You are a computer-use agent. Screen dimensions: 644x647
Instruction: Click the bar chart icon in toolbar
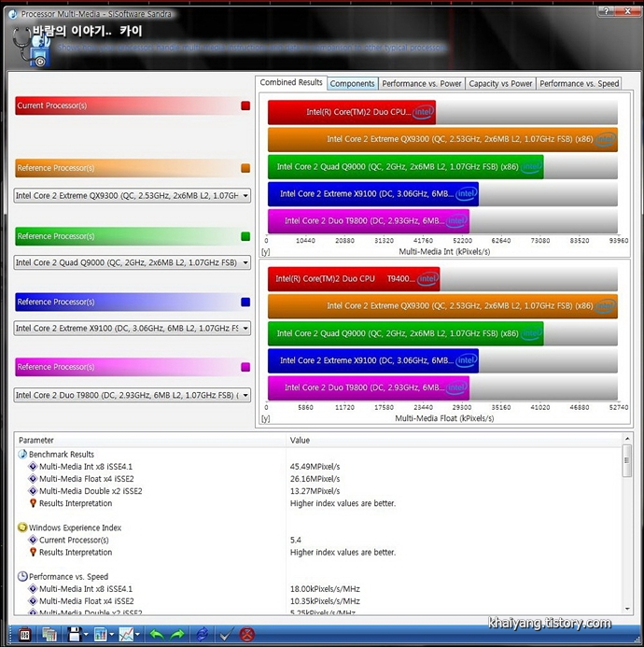(x=100, y=634)
